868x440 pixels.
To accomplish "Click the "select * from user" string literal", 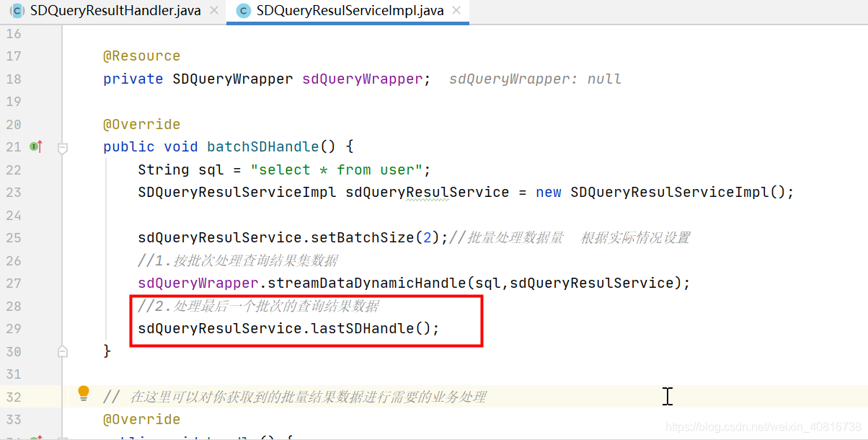I will pos(337,170).
